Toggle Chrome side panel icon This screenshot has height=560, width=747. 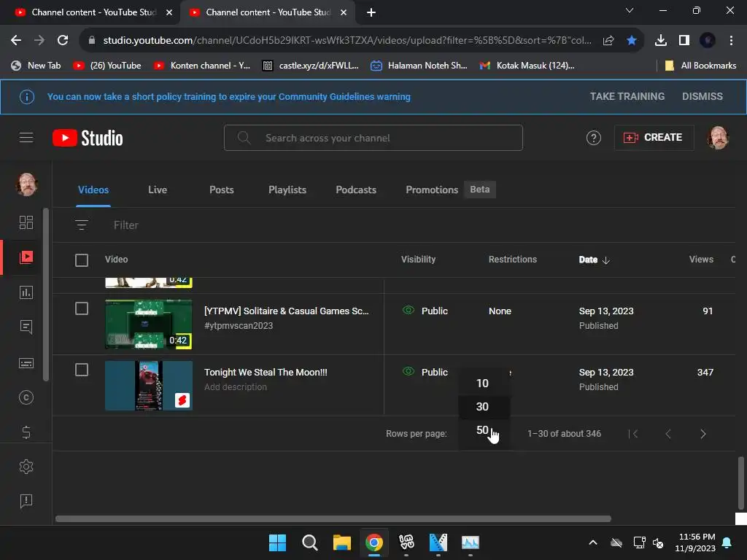point(684,41)
